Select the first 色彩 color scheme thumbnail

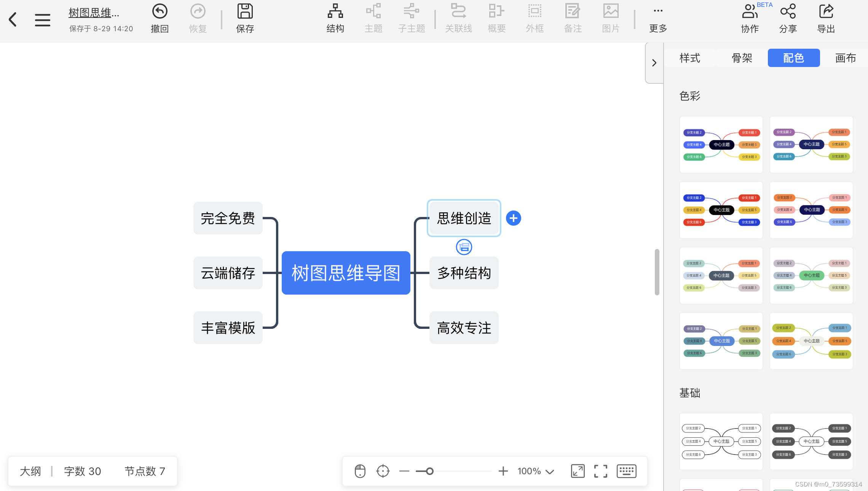721,145
